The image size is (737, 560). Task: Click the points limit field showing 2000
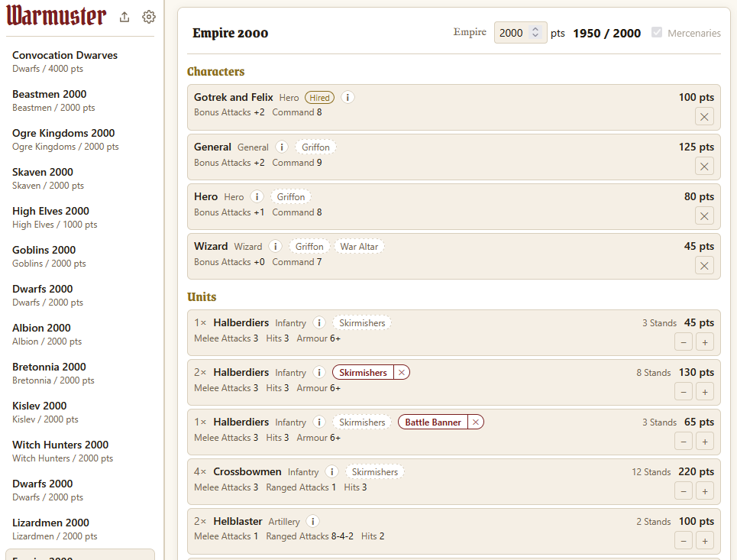520,32
